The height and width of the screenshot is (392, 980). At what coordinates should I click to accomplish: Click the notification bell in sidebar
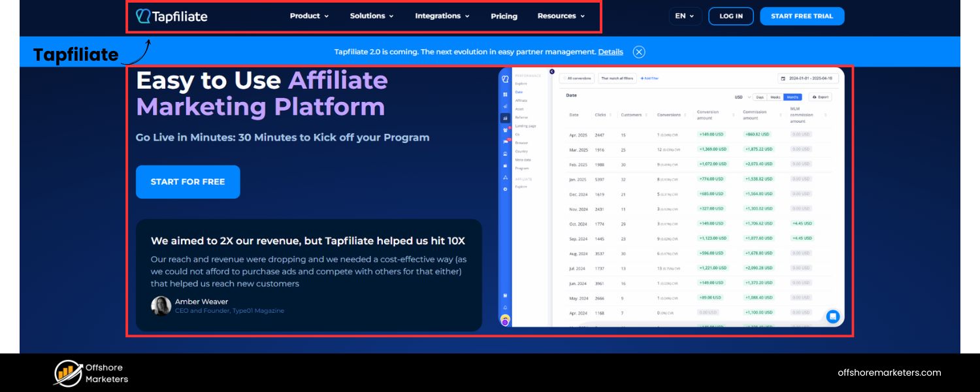[505, 307]
